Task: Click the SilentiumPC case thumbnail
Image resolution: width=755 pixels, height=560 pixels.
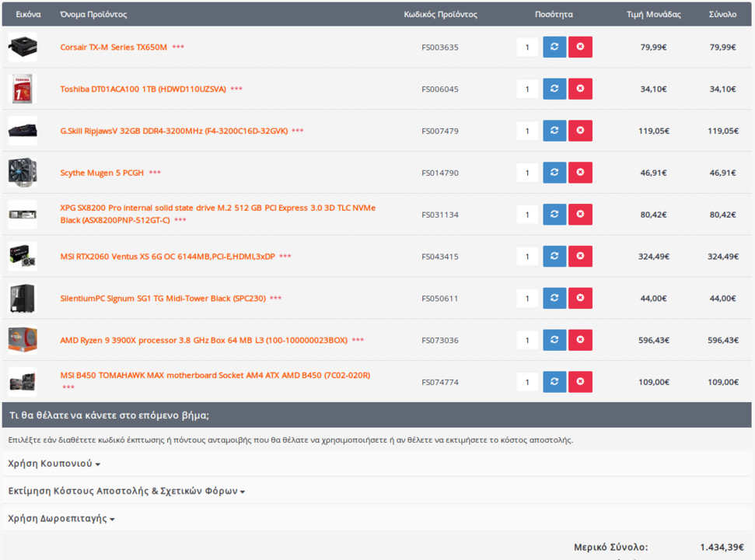Action: pos(23,299)
